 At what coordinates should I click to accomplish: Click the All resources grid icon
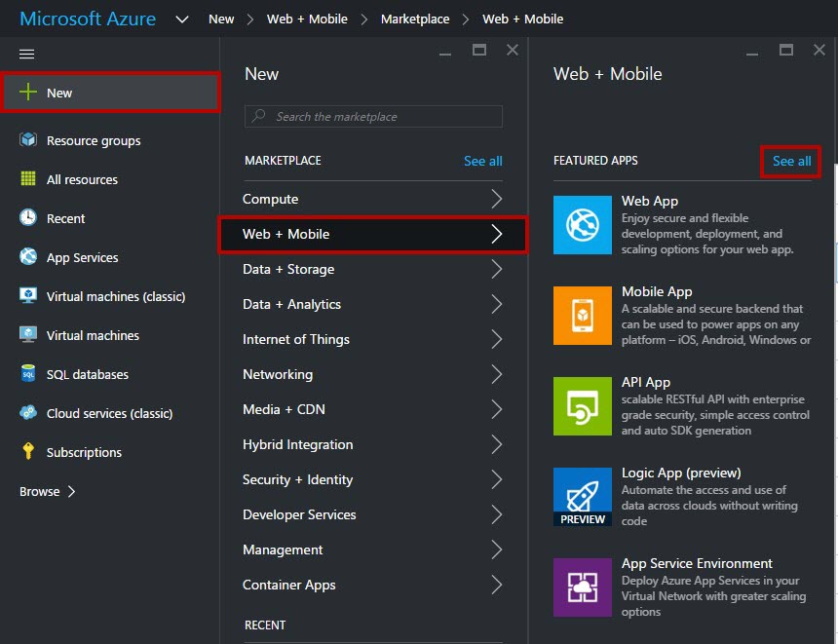pos(28,178)
